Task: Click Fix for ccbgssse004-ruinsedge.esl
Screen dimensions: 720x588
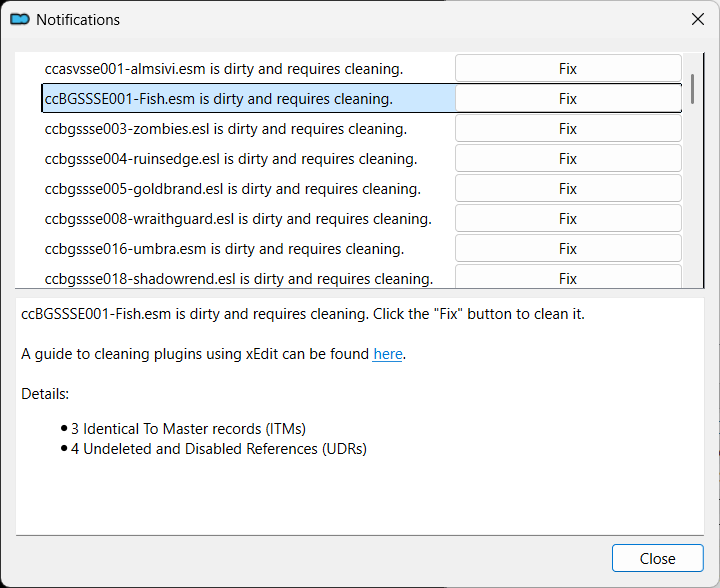Action: click(x=568, y=159)
